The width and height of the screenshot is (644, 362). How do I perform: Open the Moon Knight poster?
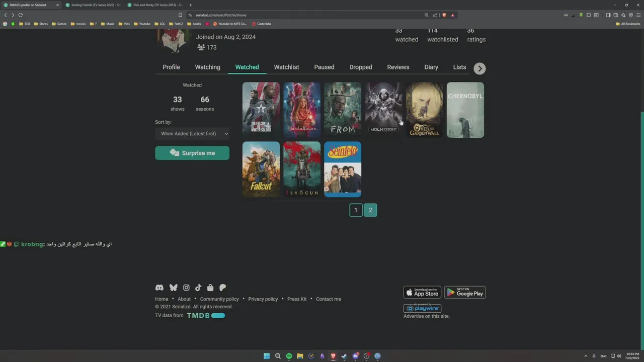pyautogui.click(x=383, y=110)
